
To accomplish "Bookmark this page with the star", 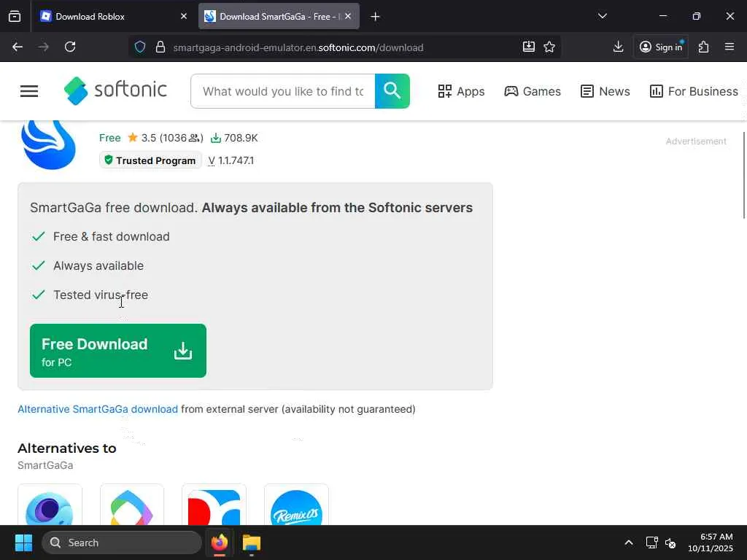I will click(549, 47).
